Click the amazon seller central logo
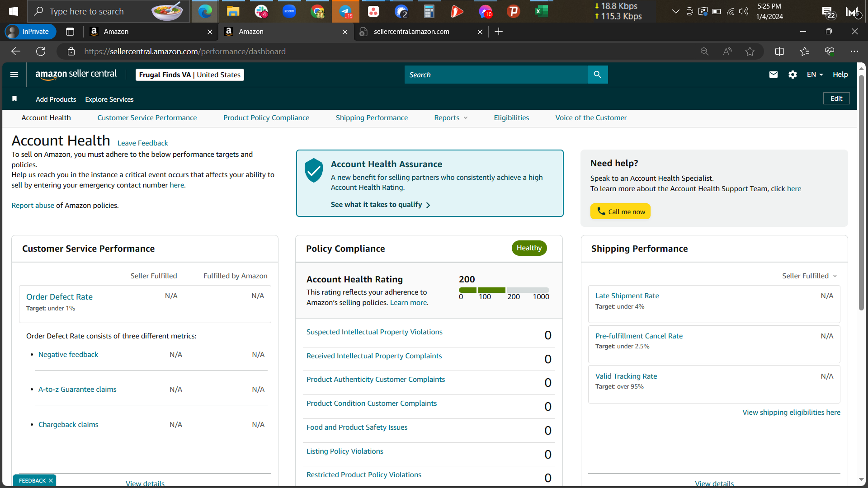 [x=76, y=75]
